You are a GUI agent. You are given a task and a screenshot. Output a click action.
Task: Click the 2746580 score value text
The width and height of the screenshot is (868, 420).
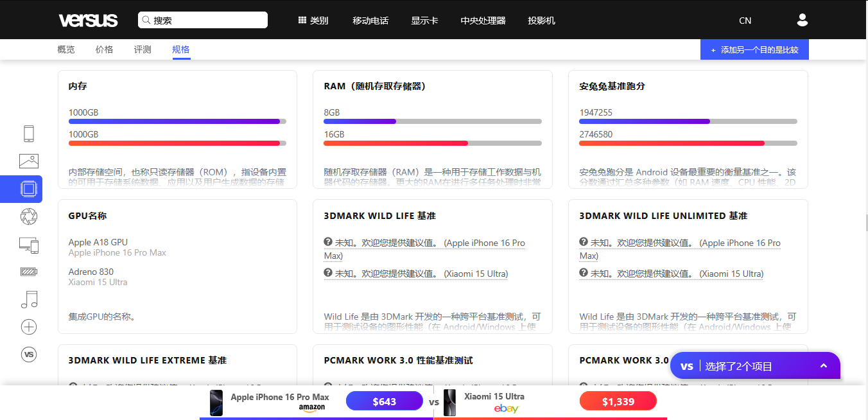[x=596, y=134]
